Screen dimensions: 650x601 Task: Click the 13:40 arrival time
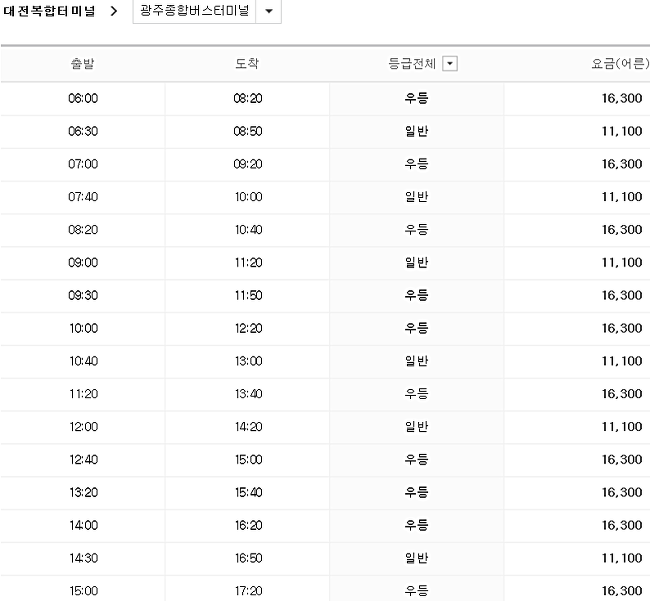click(248, 394)
